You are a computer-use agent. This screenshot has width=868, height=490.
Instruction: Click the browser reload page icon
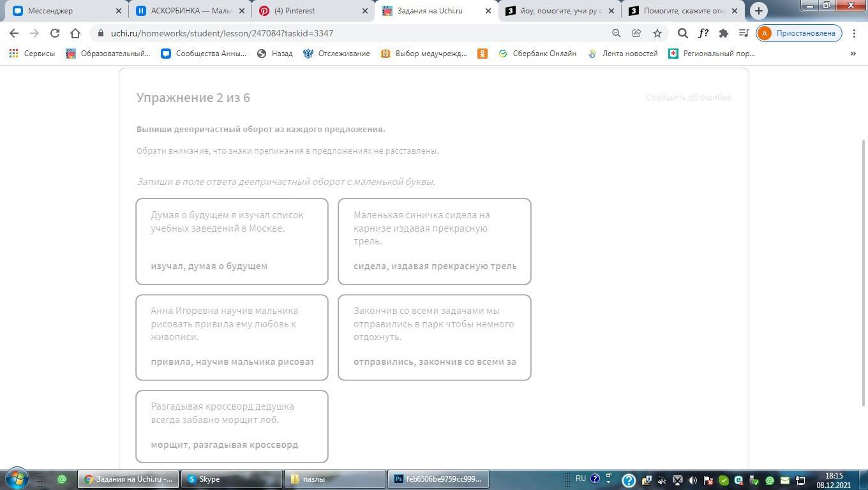(x=55, y=33)
